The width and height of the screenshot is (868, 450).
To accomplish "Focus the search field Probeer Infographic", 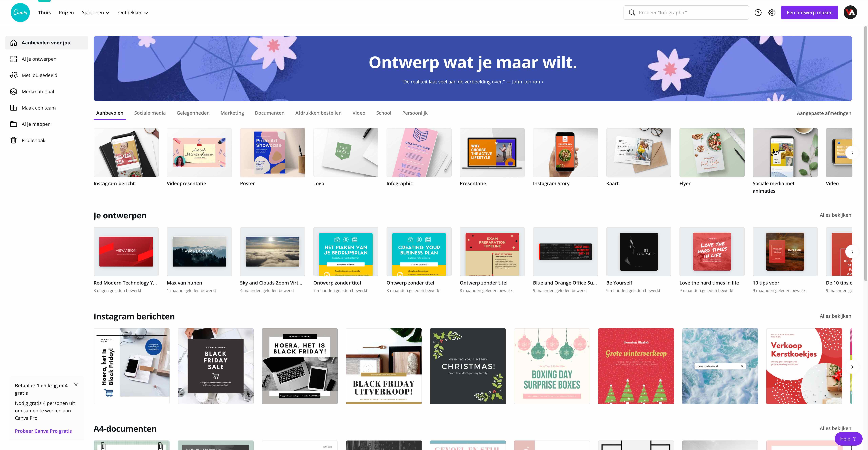I will coord(686,13).
